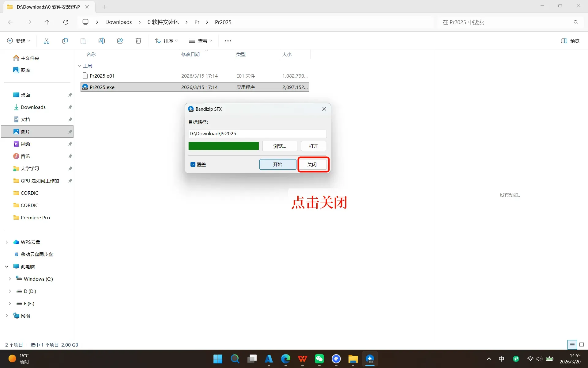Collapse the 上周 file group

pos(80,66)
